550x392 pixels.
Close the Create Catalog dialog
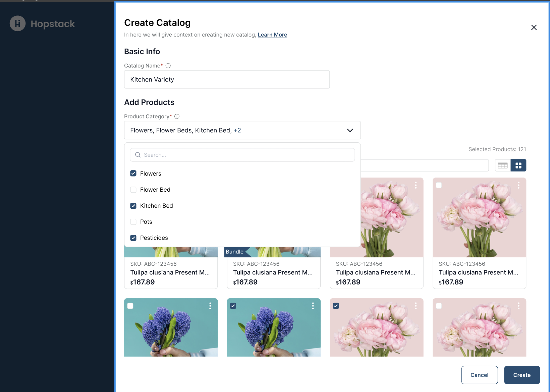click(534, 27)
